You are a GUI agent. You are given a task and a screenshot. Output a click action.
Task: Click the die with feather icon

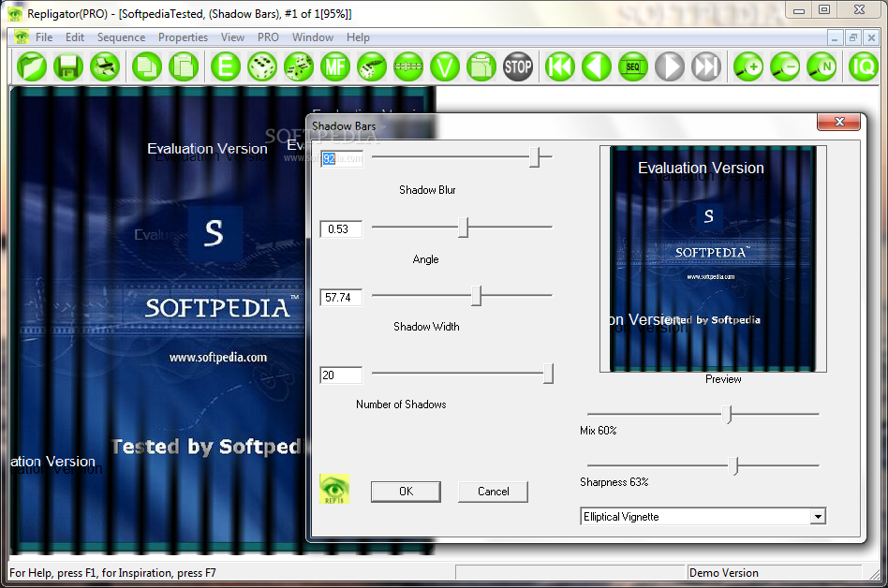(372, 66)
